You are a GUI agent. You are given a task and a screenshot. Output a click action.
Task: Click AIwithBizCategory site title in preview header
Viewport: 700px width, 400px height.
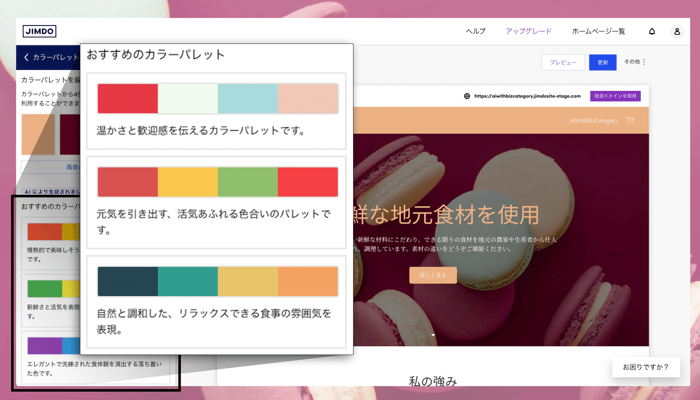pyautogui.click(x=593, y=121)
